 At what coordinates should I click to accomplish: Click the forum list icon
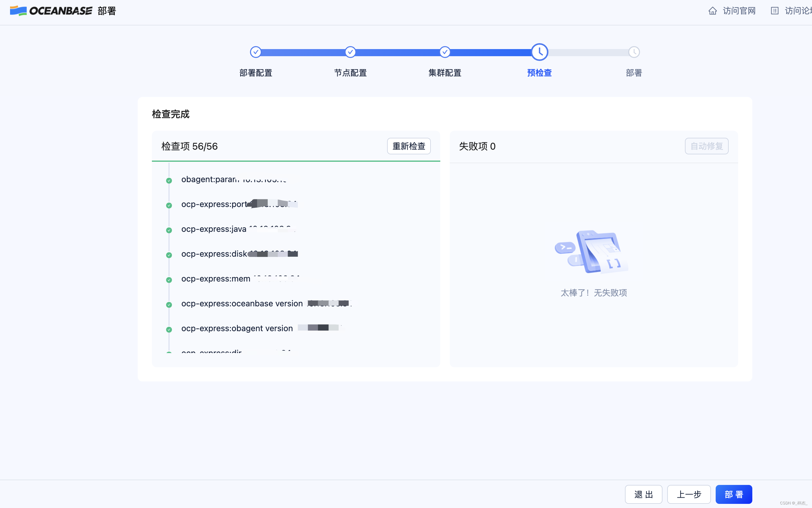774,11
